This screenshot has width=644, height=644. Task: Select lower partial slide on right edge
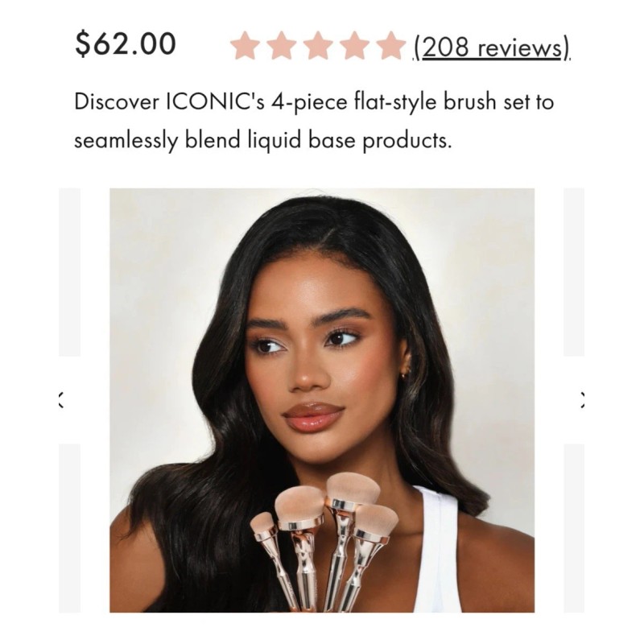tap(574, 528)
